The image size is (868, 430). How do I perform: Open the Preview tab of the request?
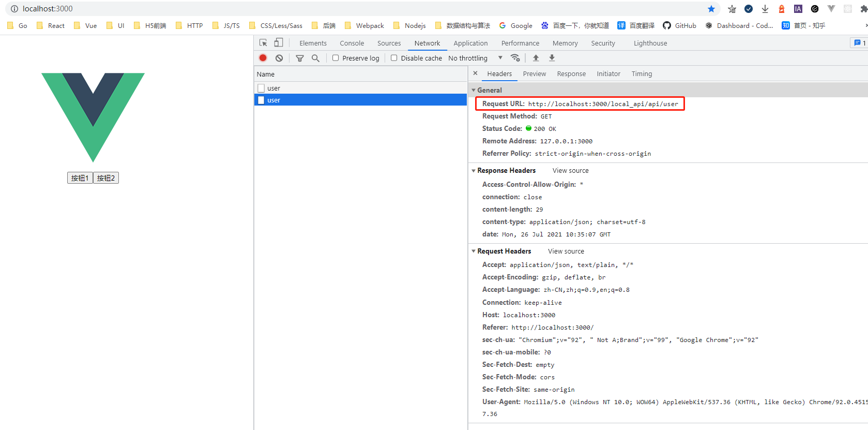(x=535, y=73)
